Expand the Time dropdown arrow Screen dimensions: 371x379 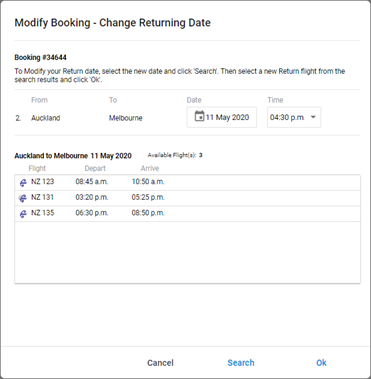coord(313,117)
